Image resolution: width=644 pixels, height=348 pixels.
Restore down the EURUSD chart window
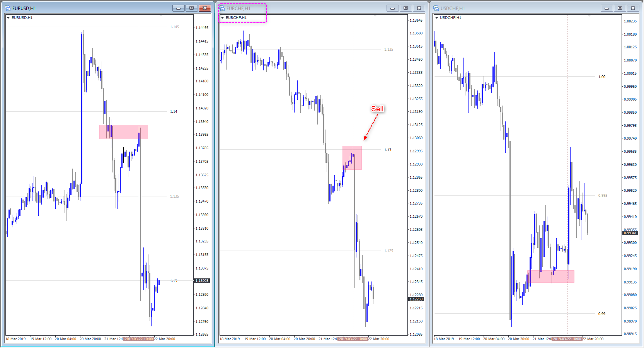(x=191, y=7)
